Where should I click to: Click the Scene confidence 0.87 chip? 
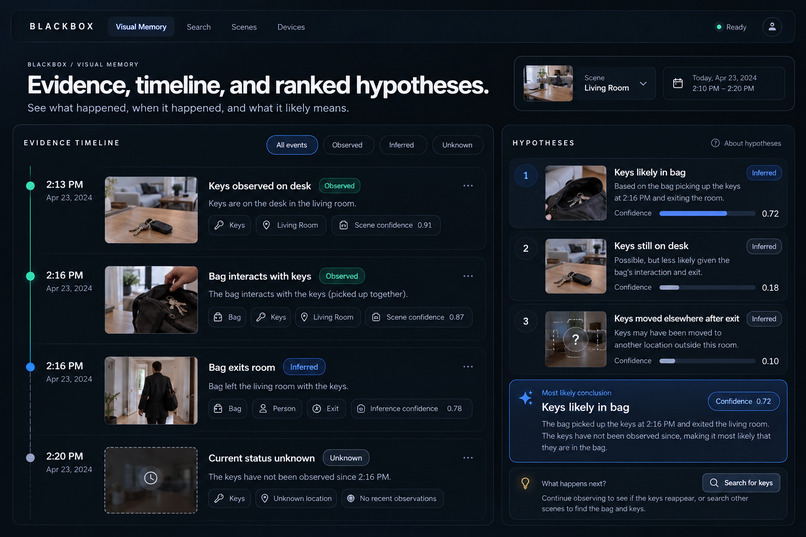pos(418,317)
